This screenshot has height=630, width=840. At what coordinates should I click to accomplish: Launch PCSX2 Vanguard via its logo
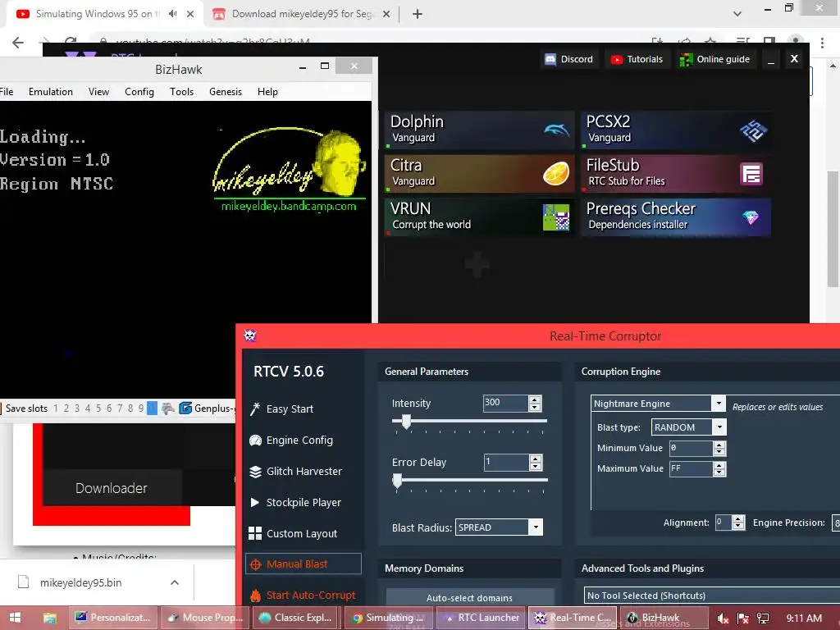753,130
